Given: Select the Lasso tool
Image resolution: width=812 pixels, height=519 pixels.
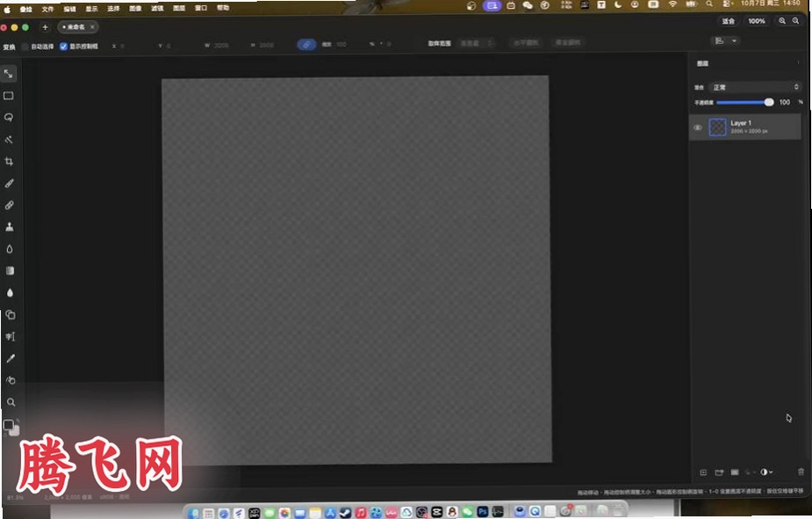Looking at the screenshot, I should [x=9, y=118].
